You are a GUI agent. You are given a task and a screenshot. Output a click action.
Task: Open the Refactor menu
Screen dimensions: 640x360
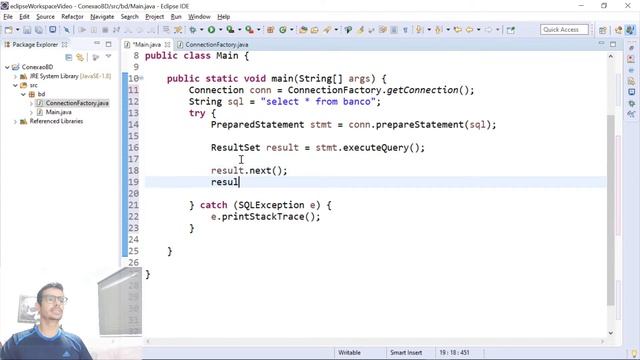click(x=72, y=17)
